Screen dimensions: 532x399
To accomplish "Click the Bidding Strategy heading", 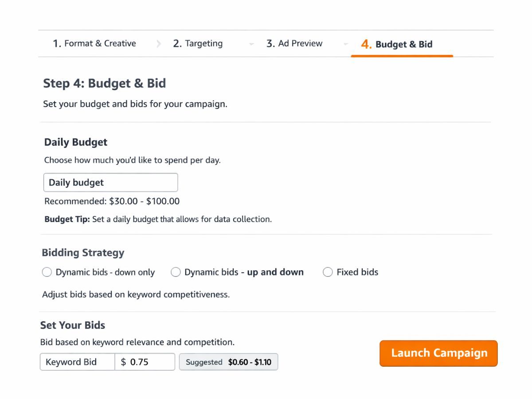I will [82, 252].
